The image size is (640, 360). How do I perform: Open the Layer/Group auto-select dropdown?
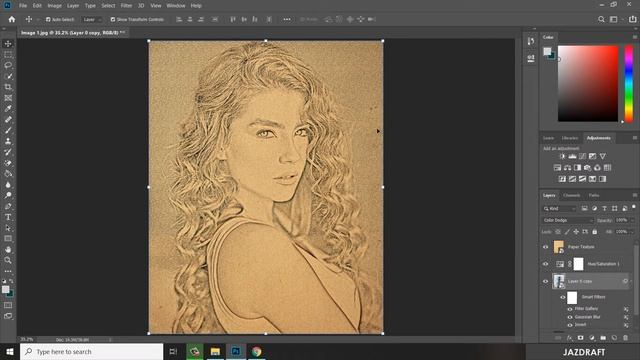click(91, 19)
